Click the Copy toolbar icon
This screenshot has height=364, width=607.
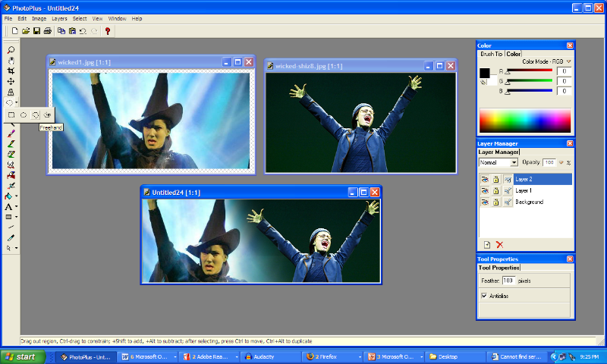coord(61,31)
